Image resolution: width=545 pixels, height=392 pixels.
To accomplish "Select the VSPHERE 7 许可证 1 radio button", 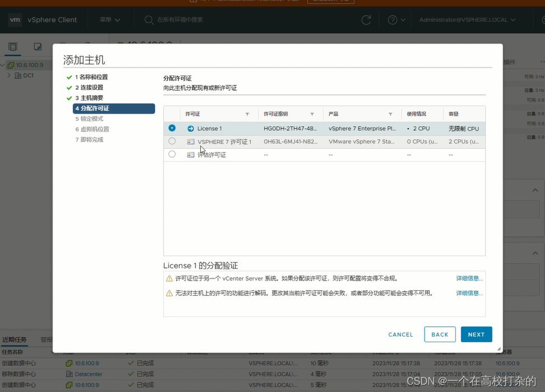I will point(172,141).
